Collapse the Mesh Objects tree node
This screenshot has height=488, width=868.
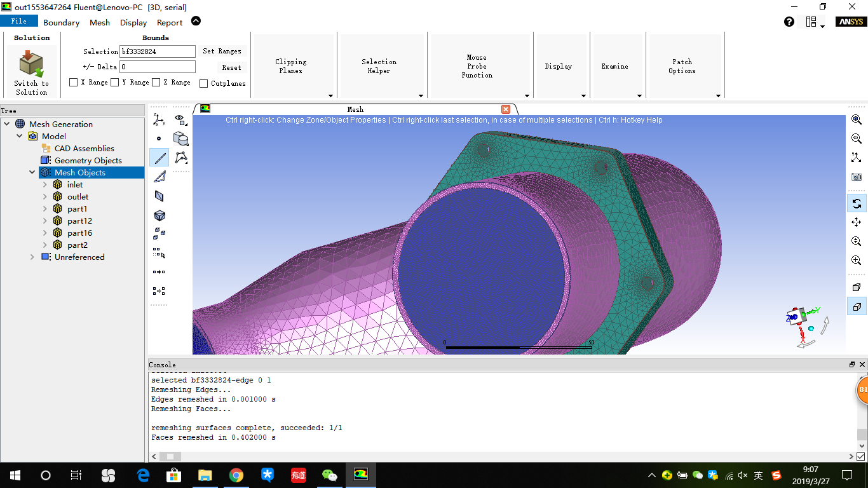[32, 172]
